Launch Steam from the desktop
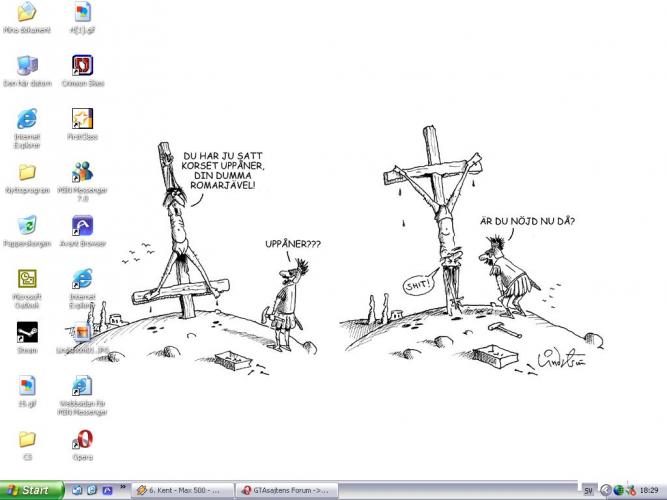Image resolution: width=667 pixels, height=500 pixels. pyautogui.click(x=27, y=334)
